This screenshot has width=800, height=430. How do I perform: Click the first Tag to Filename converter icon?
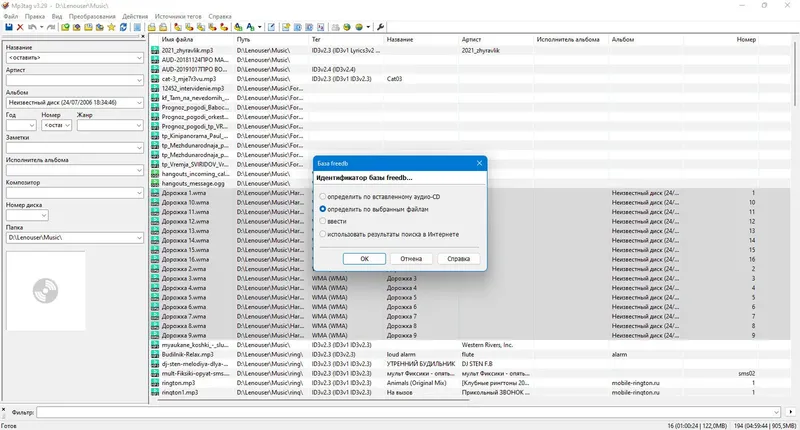pos(178,27)
